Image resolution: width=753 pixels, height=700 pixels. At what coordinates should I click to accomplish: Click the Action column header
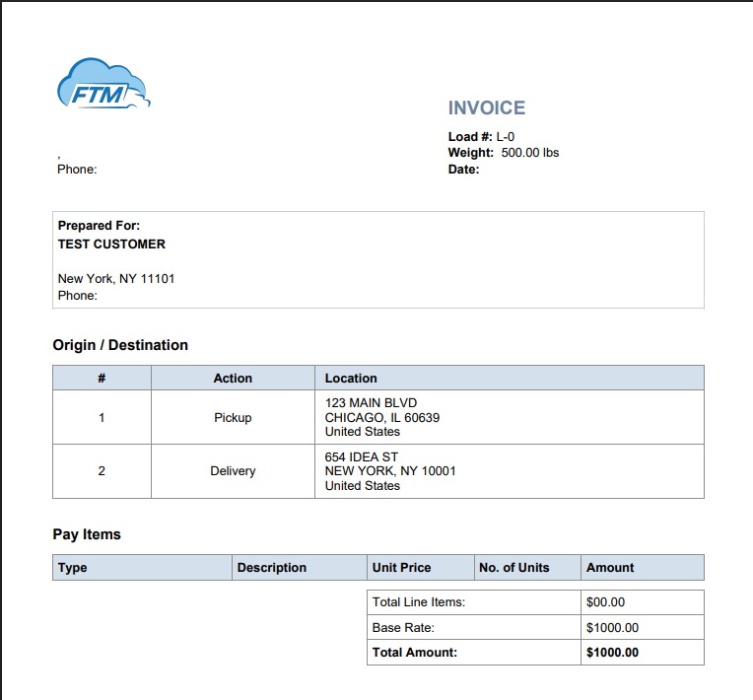pos(233,379)
